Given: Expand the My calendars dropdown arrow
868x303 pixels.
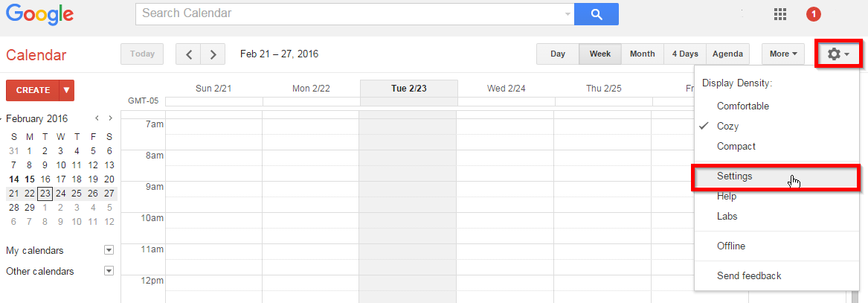Looking at the screenshot, I should [109, 250].
